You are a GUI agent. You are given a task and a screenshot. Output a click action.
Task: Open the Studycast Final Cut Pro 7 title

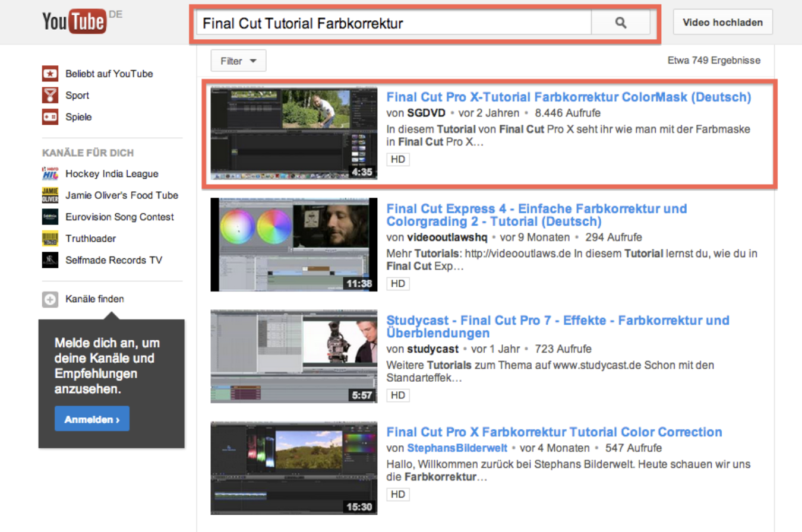pyautogui.click(x=558, y=327)
